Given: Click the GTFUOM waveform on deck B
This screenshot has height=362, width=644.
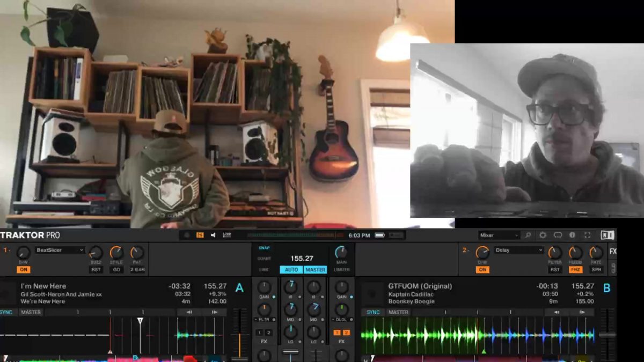Looking at the screenshot, I should [x=478, y=335].
